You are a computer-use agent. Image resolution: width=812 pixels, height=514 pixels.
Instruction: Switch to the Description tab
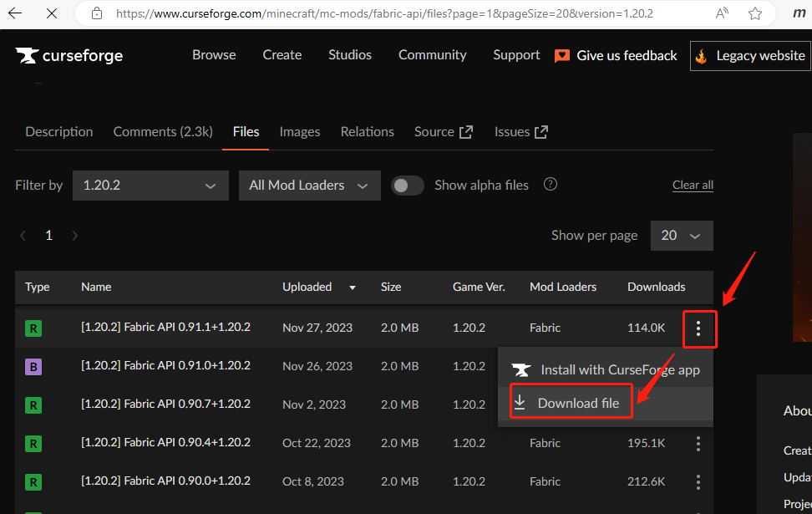(59, 131)
